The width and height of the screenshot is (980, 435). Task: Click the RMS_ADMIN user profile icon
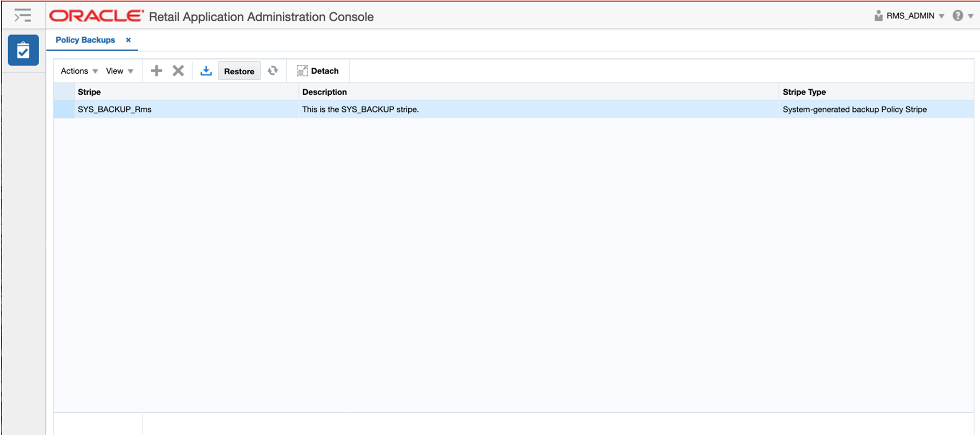(x=878, y=16)
